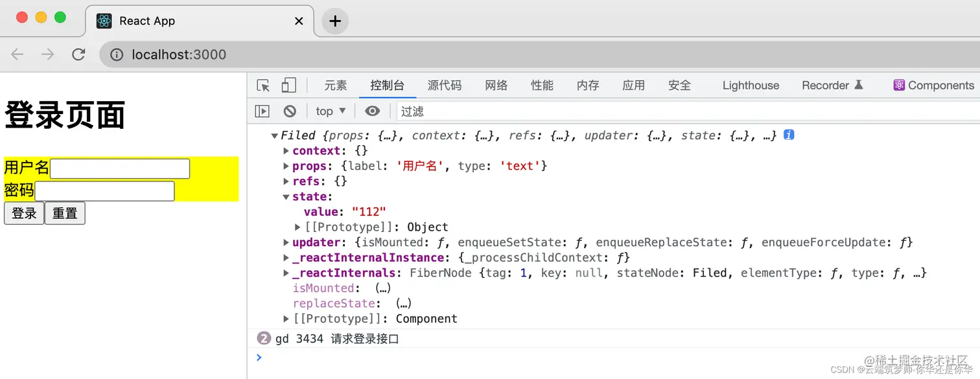
Task: Click the 密码 label on the page
Action: pyautogui.click(x=19, y=190)
